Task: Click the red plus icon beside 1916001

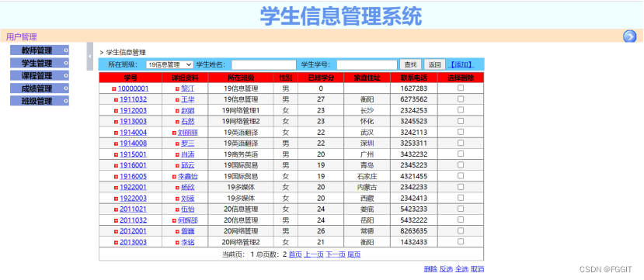Action: click(x=116, y=166)
